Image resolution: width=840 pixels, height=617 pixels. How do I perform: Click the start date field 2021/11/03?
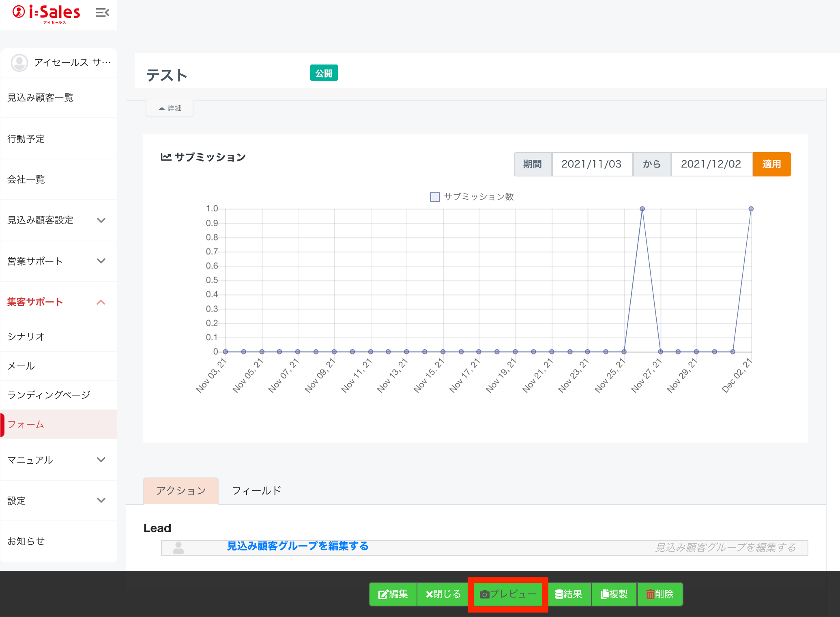(x=591, y=164)
